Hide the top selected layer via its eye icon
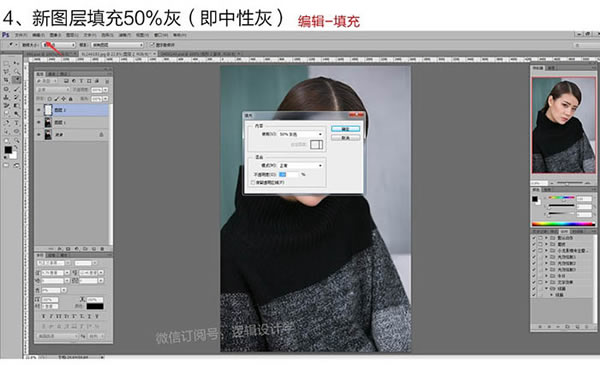 (x=39, y=110)
